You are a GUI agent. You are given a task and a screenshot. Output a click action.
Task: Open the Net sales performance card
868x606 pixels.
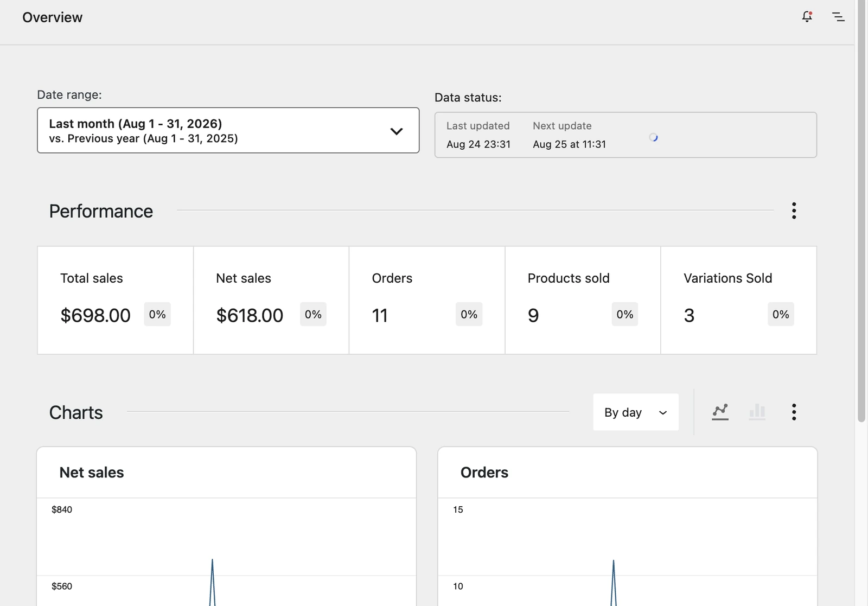[x=271, y=300]
